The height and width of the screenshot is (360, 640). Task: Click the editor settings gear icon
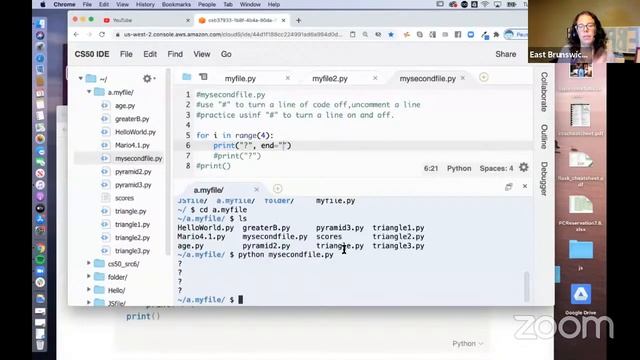(x=524, y=167)
